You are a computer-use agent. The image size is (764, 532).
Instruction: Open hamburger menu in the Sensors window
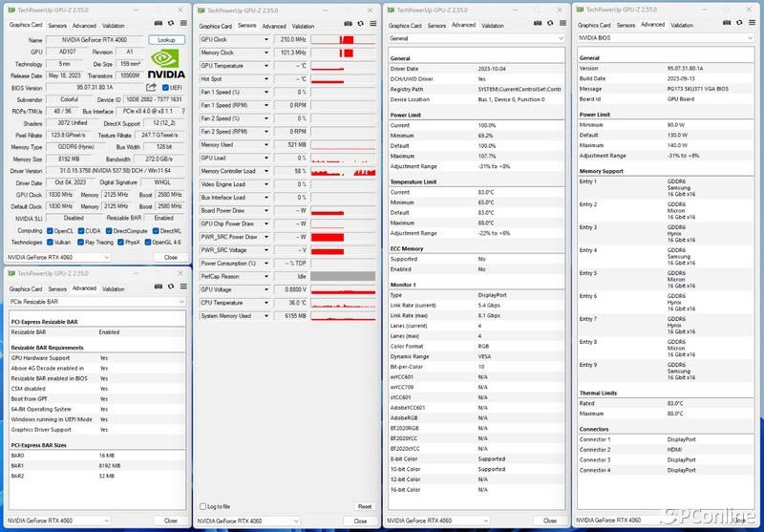[373, 23]
